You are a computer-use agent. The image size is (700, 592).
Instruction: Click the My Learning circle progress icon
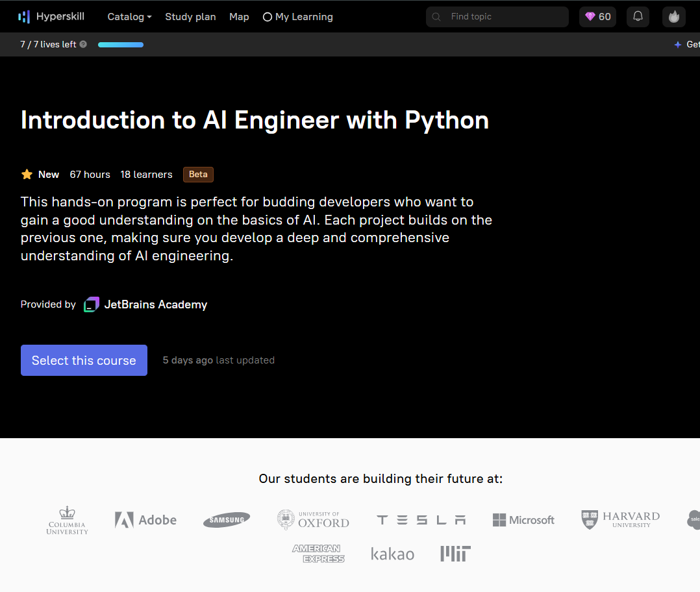[x=268, y=17]
